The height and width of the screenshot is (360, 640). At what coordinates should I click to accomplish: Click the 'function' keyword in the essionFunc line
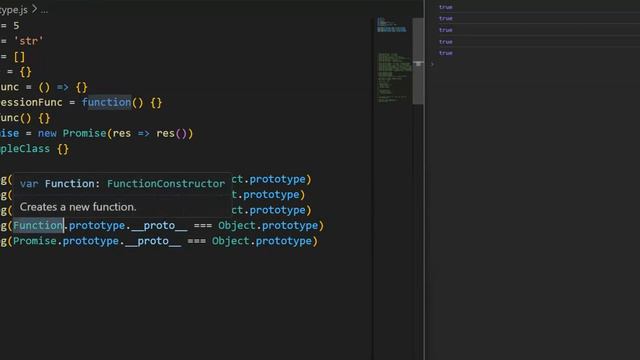[106, 102]
